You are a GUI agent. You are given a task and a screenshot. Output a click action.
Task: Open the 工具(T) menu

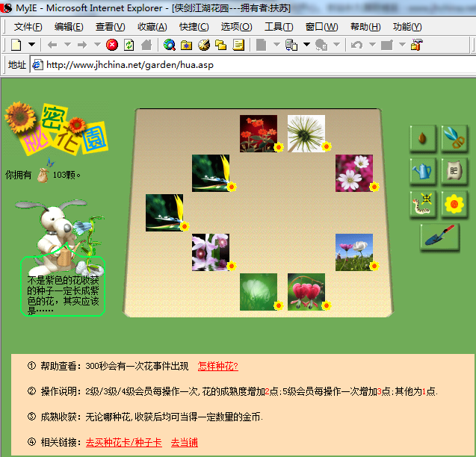(279, 27)
